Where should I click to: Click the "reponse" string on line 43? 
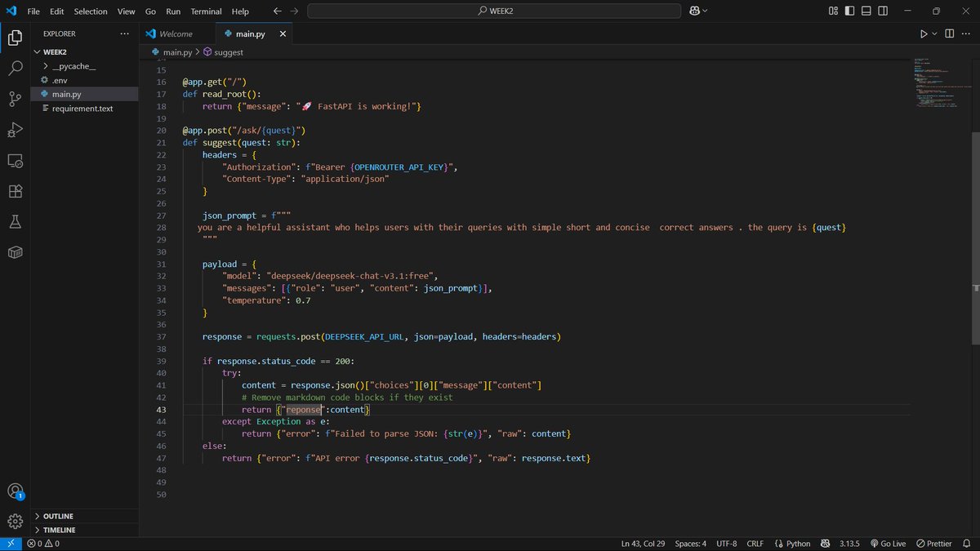(301, 409)
